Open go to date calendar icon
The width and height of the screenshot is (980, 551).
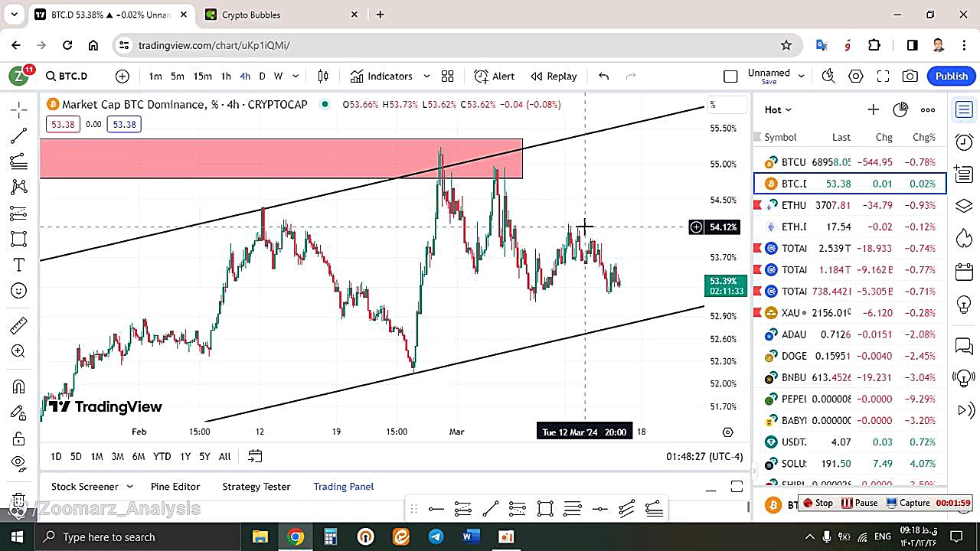pos(255,456)
